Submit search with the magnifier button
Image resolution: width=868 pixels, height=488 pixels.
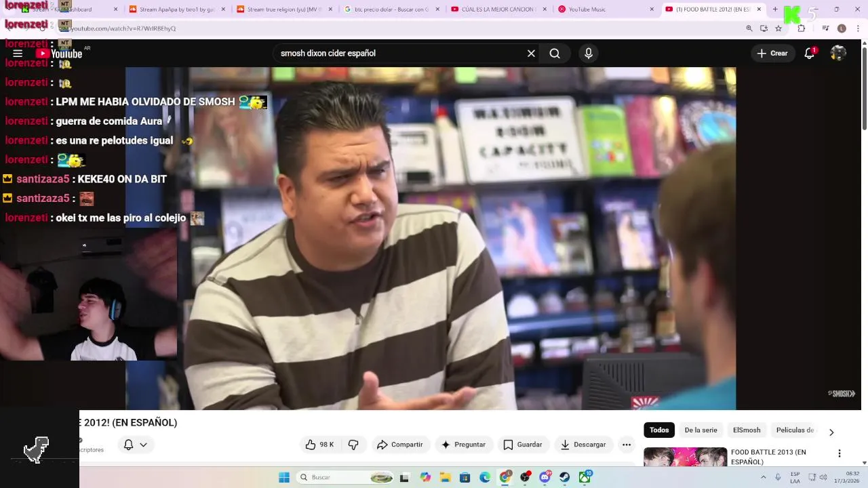(x=555, y=54)
